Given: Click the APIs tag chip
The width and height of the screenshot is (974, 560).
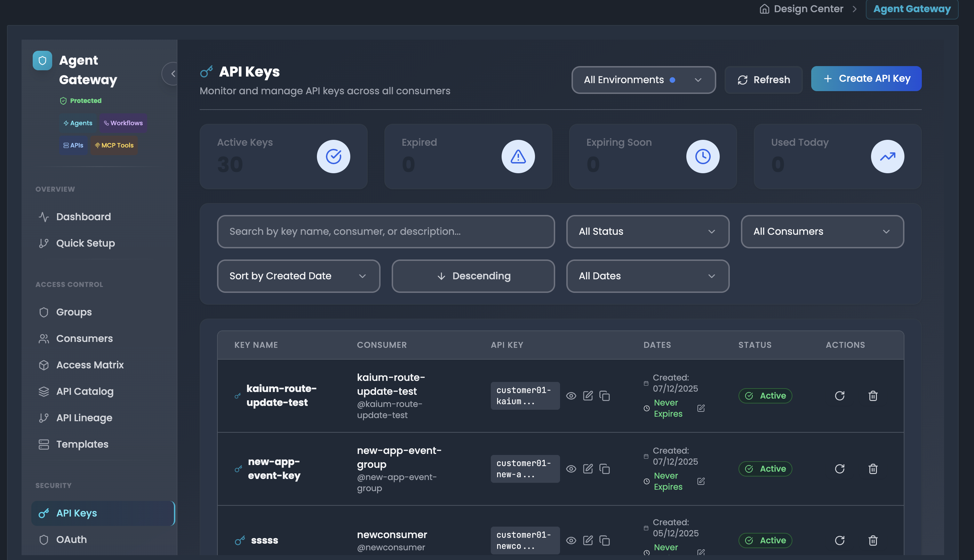Looking at the screenshot, I should (73, 145).
